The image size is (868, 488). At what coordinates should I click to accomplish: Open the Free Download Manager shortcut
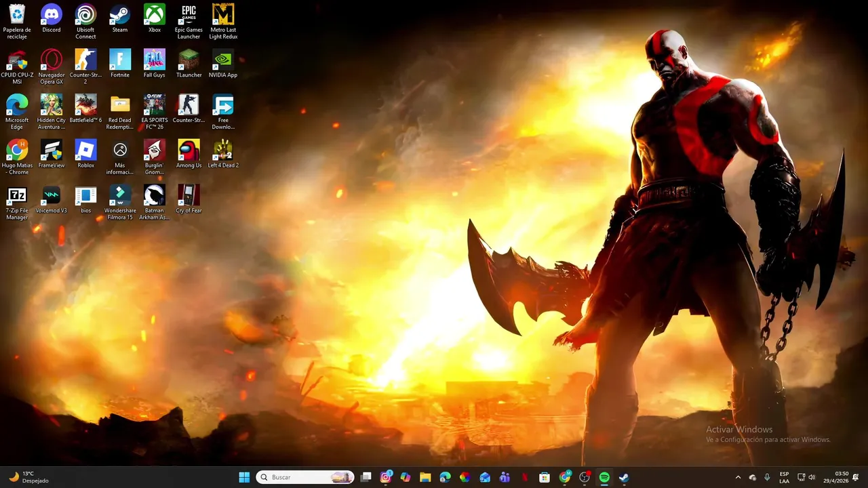(x=223, y=112)
